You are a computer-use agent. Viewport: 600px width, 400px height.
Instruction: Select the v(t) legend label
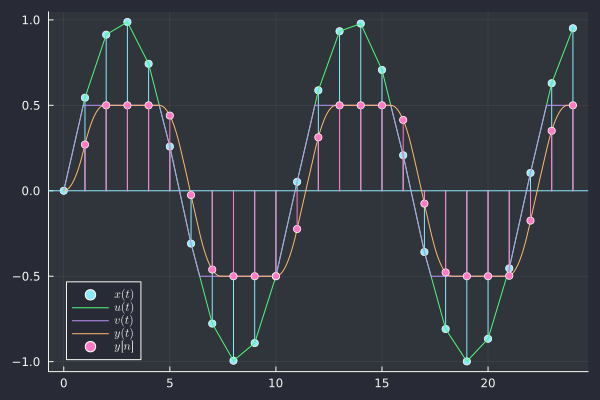pyautogui.click(x=124, y=320)
